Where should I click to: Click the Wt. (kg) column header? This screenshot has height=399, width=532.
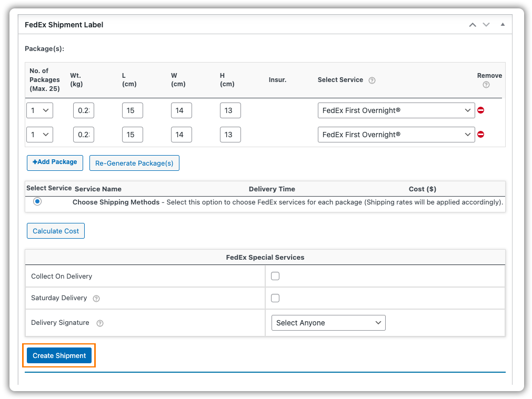pos(76,80)
